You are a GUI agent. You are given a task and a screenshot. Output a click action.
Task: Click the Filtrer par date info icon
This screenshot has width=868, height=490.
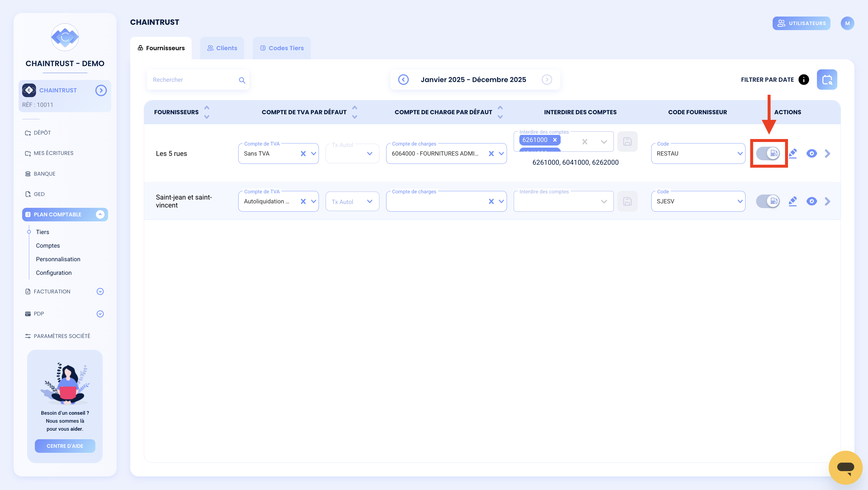pyautogui.click(x=804, y=79)
